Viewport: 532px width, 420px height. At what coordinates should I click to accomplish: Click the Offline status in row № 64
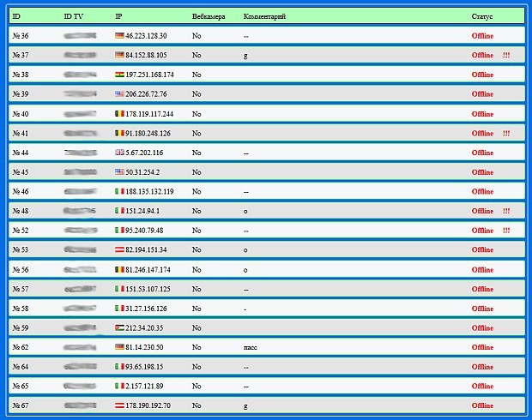pyautogui.click(x=482, y=367)
